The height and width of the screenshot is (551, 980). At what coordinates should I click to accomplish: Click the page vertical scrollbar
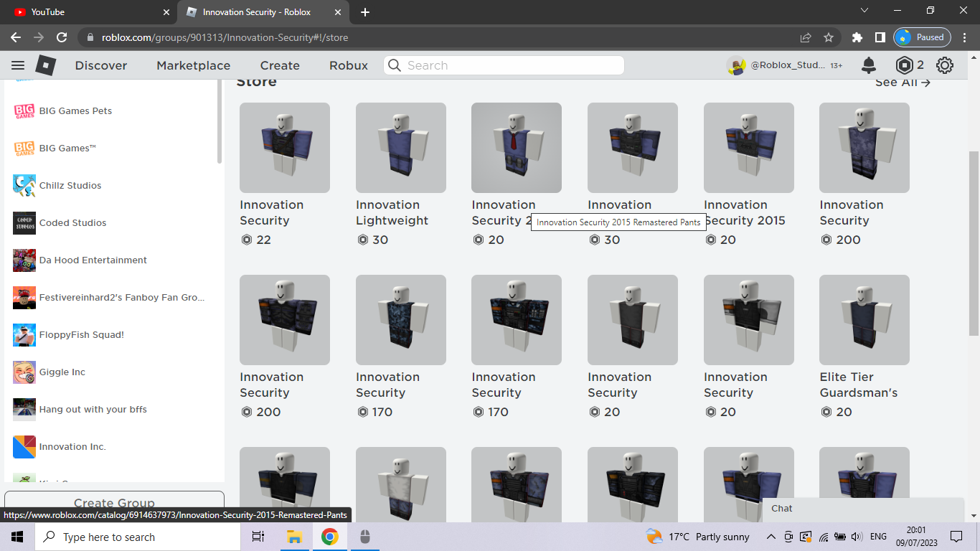point(974,244)
